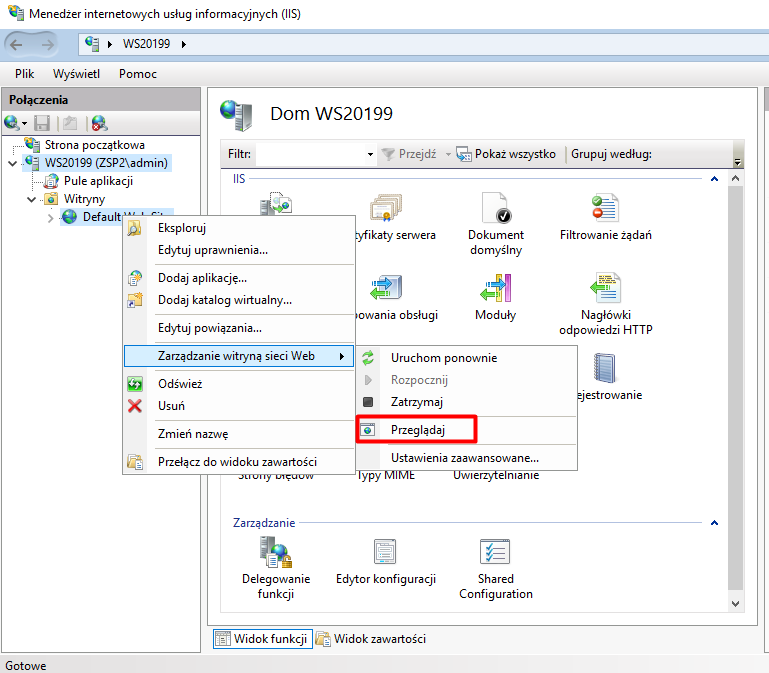
Task: Choose Uruchom ponownie from submenu
Action: click(x=443, y=358)
